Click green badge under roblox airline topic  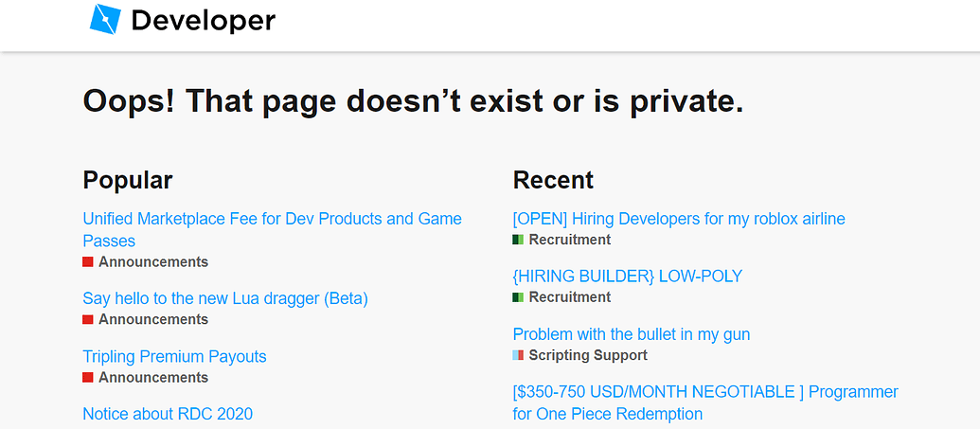click(518, 240)
